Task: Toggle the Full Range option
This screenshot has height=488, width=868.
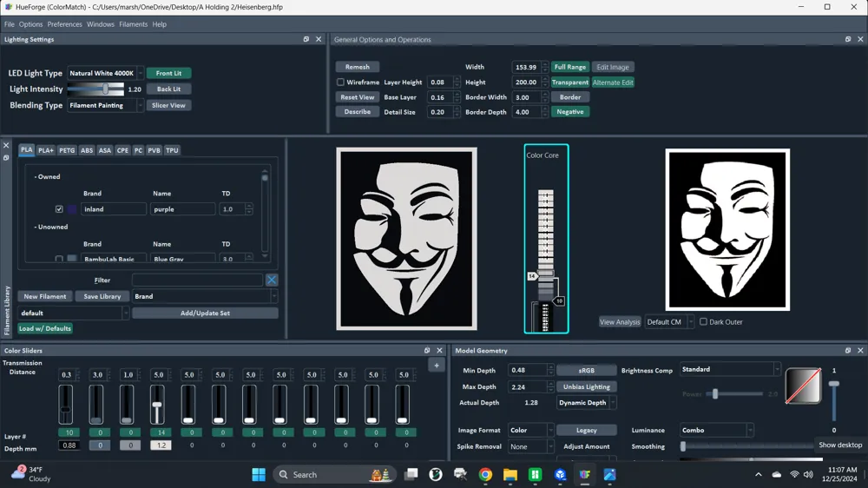Action: tap(569, 67)
